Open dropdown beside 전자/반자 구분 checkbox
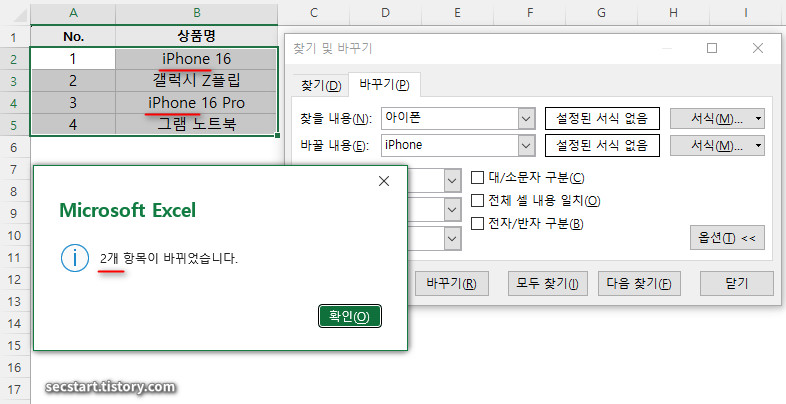 (x=452, y=239)
